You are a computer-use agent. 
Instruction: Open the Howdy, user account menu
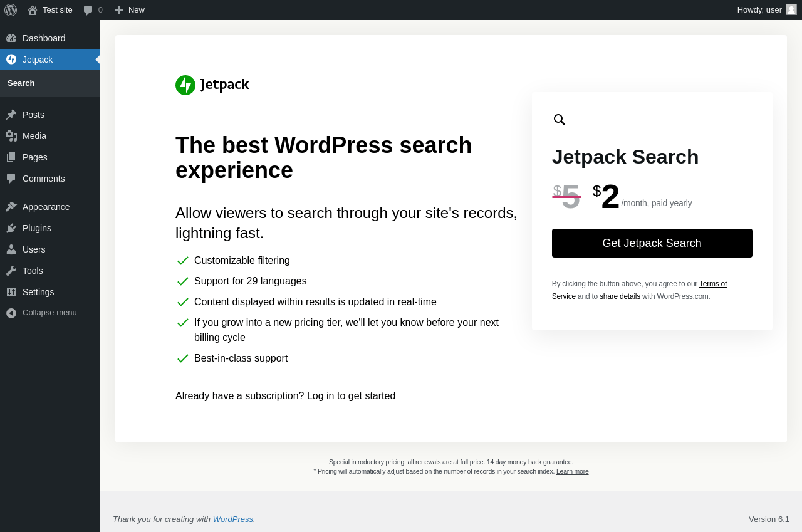(767, 10)
